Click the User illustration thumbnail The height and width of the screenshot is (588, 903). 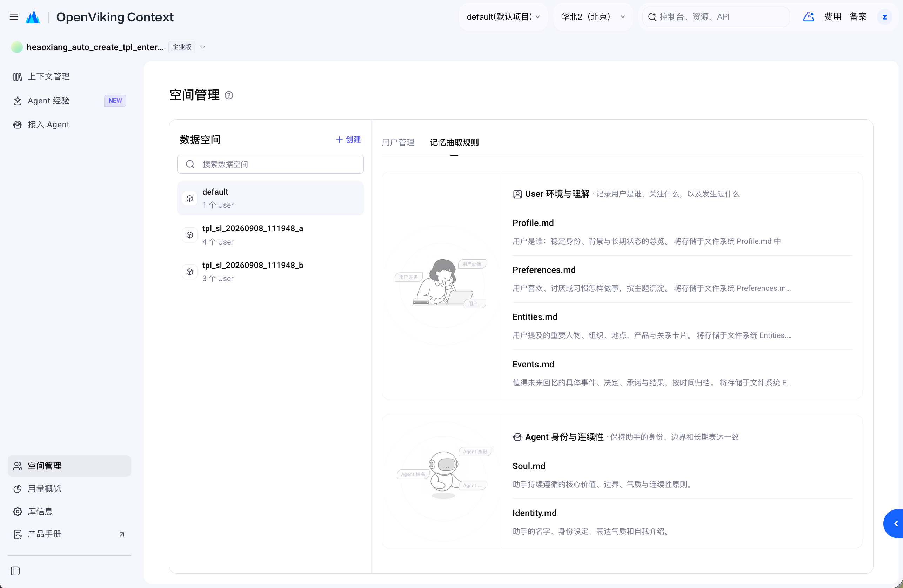pos(442,285)
